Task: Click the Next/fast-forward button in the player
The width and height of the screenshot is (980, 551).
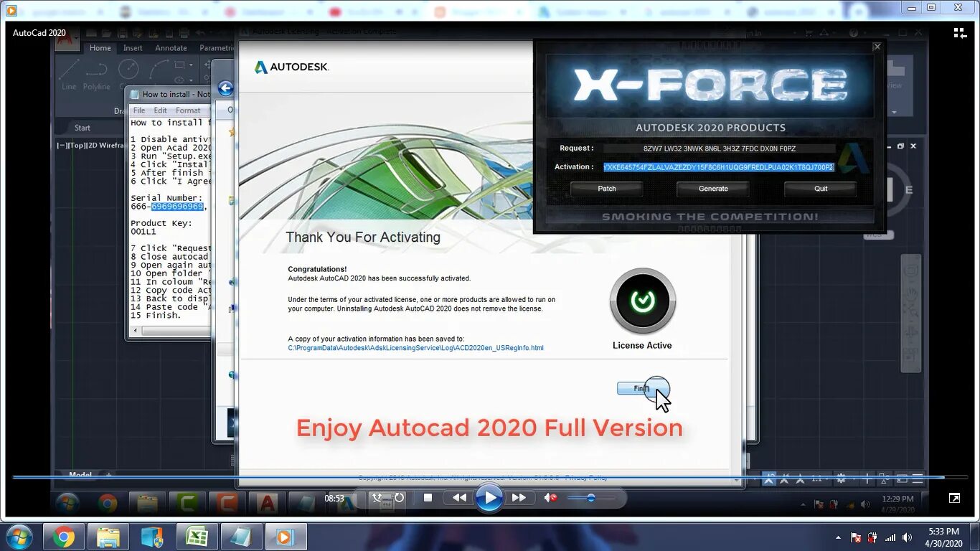Action: point(519,497)
